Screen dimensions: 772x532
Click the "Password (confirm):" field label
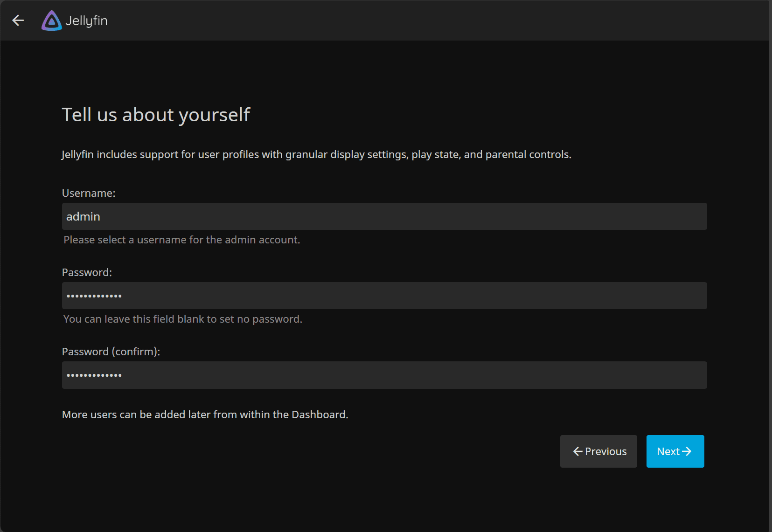tap(111, 352)
